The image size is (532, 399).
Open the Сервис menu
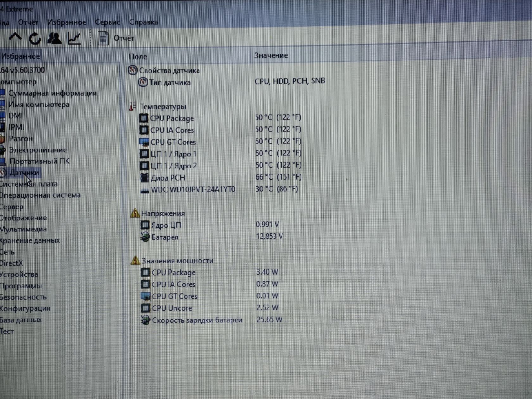[107, 22]
